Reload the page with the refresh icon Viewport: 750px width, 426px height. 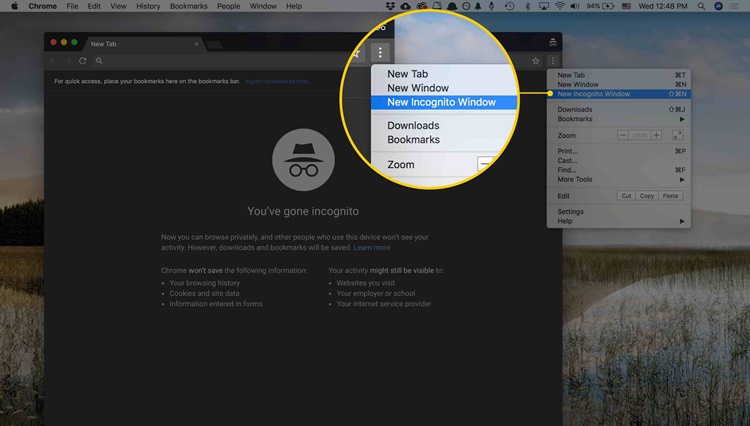tap(83, 61)
